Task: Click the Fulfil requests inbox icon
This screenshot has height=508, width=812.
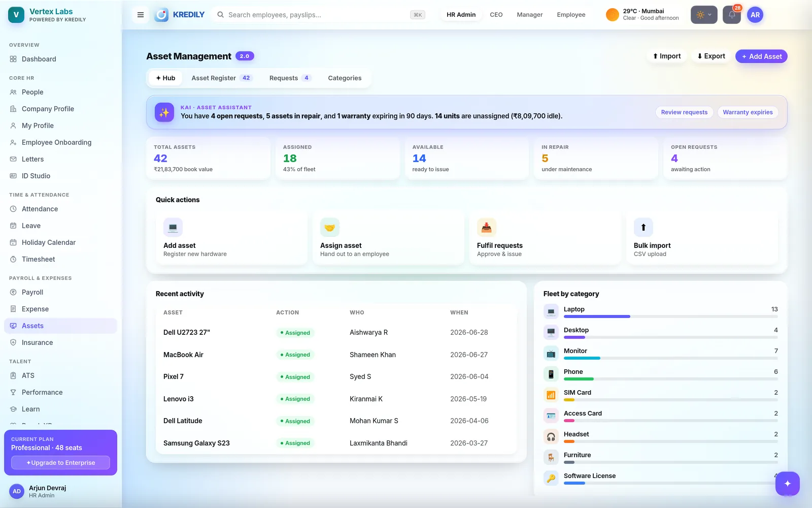Action: point(486,227)
